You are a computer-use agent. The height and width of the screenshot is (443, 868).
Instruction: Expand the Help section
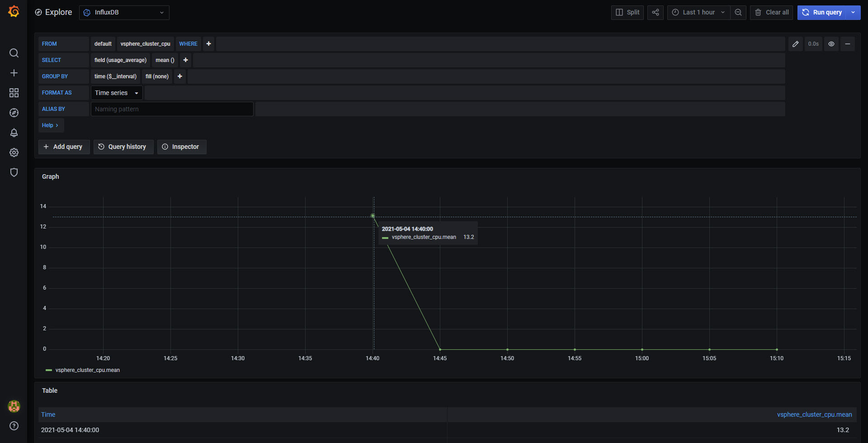[x=51, y=125]
